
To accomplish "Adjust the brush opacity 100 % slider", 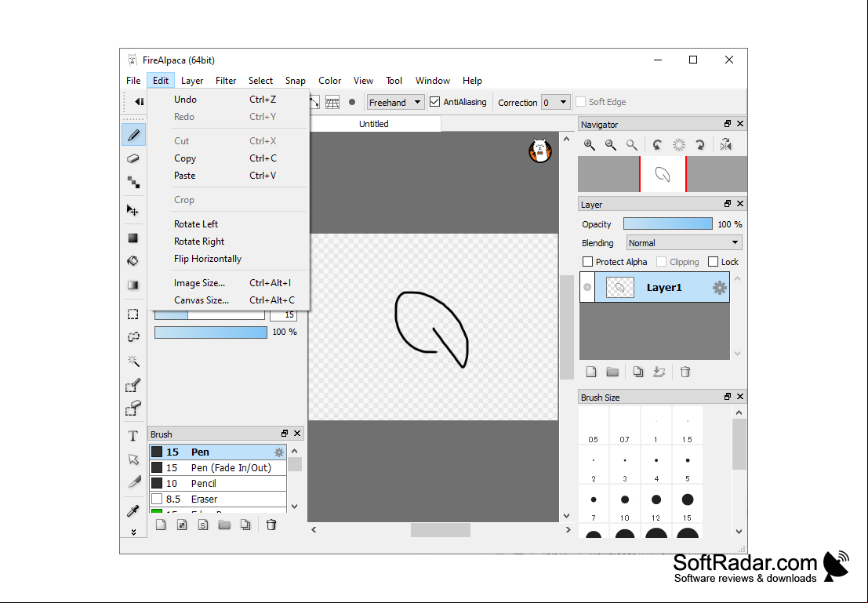I will (211, 332).
